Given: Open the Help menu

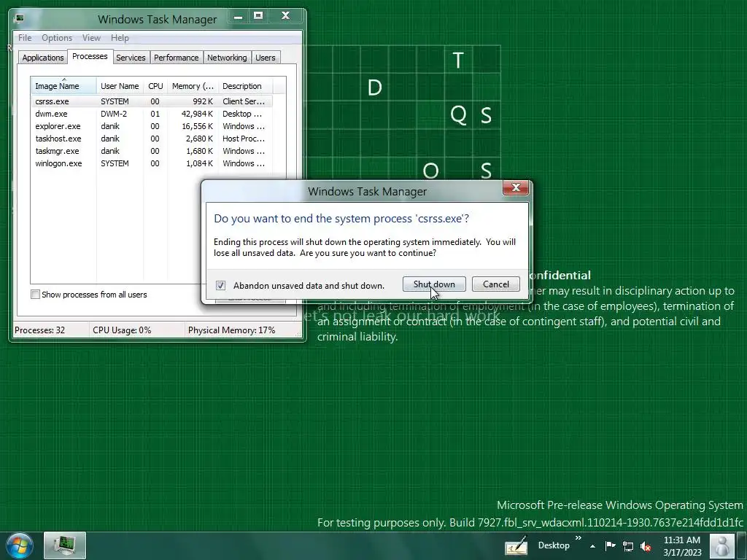Looking at the screenshot, I should [120, 38].
